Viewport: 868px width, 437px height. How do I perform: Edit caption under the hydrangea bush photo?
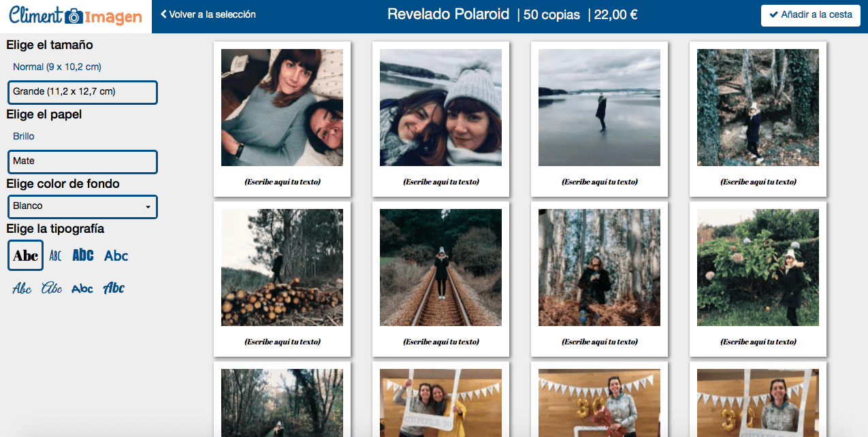tap(758, 342)
